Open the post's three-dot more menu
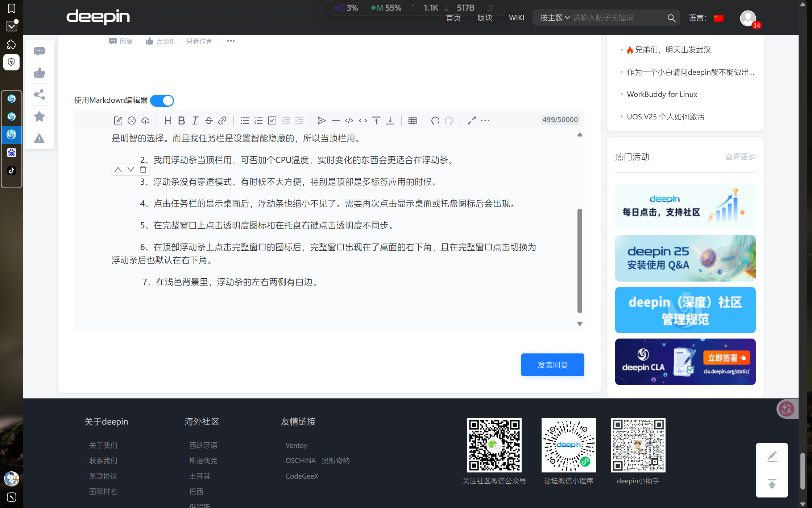812x508 pixels. 231,41
